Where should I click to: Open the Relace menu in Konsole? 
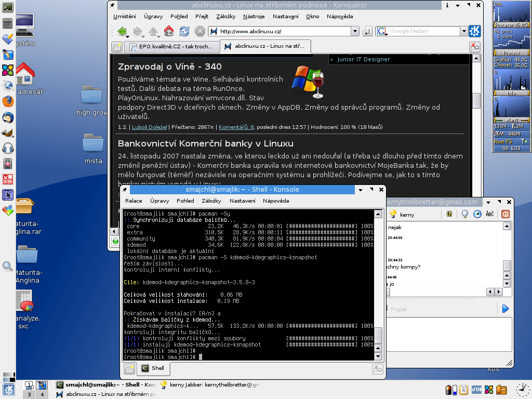click(x=134, y=201)
